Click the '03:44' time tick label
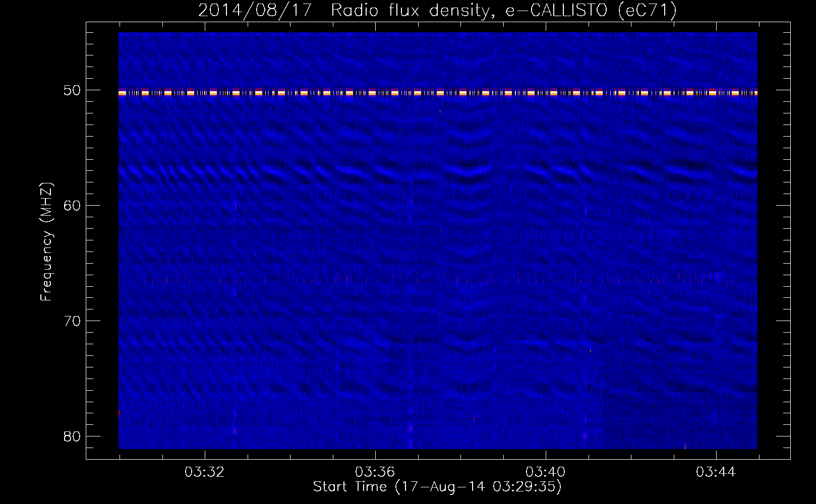The height and width of the screenshot is (504, 816). coord(716,472)
